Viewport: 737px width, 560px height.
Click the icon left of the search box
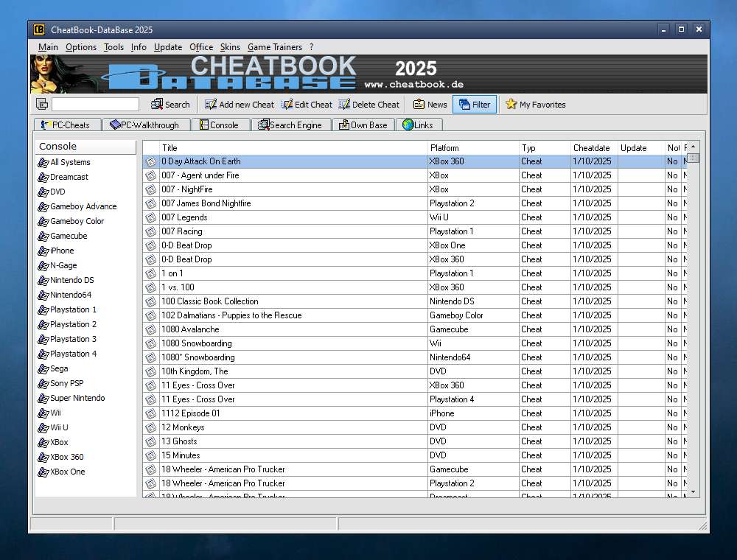[42, 105]
